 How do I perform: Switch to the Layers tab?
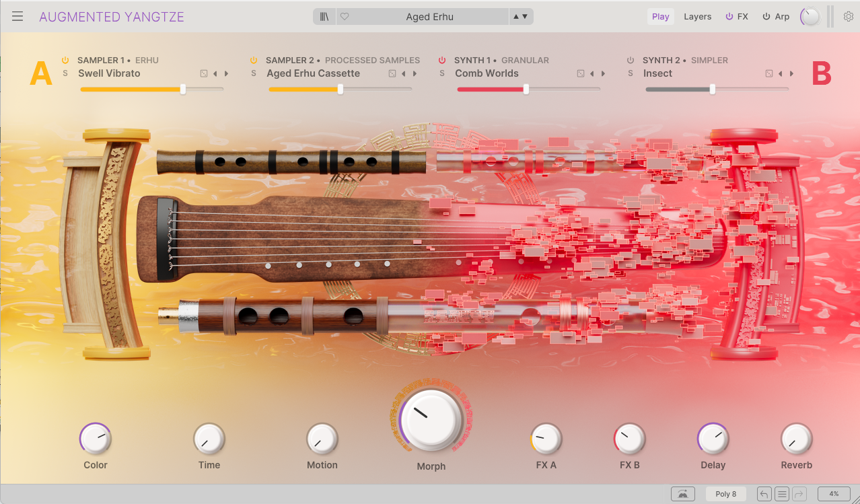(697, 17)
